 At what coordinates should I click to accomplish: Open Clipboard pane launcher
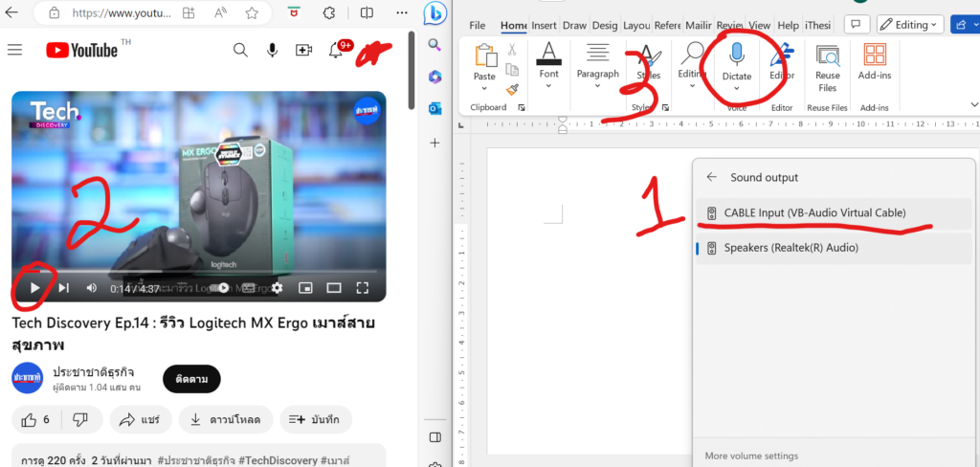pos(522,107)
